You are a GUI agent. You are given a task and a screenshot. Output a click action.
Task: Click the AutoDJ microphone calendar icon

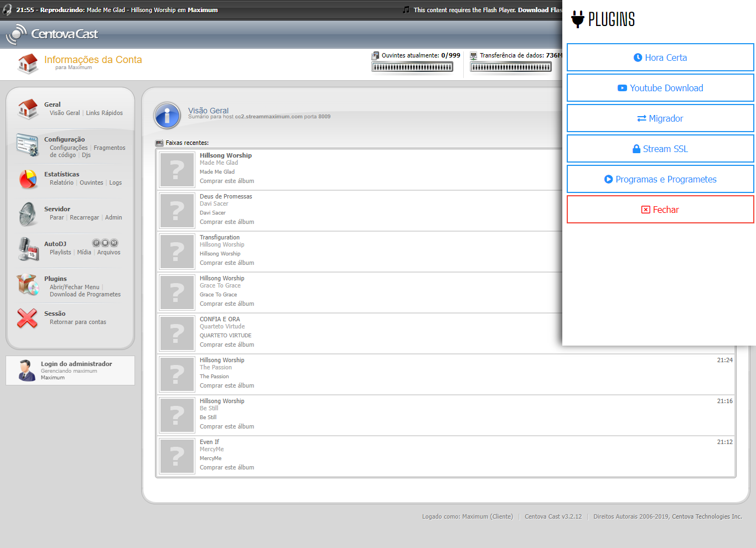coord(28,249)
